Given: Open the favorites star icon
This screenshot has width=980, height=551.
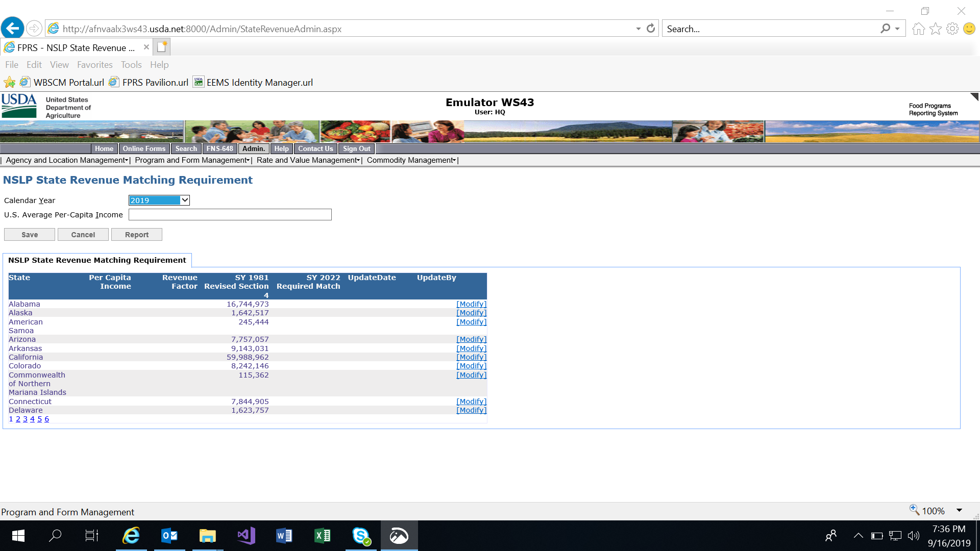Looking at the screenshot, I should pyautogui.click(x=935, y=29).
